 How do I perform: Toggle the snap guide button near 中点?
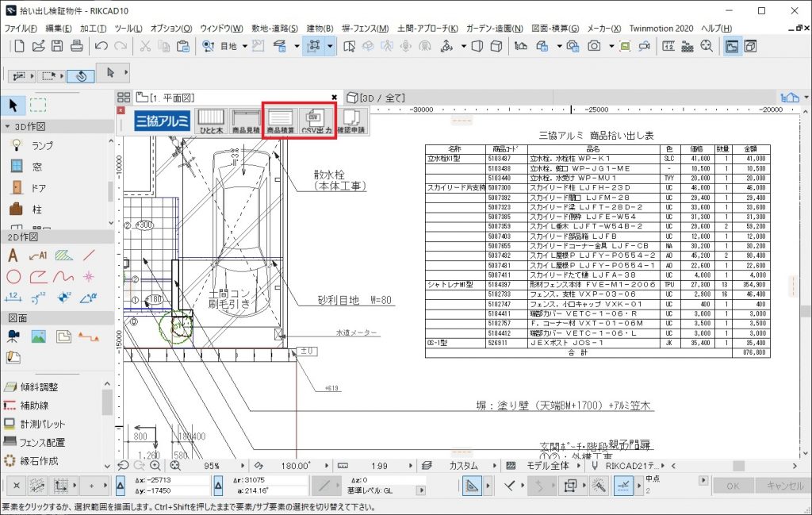pos(623,486)
